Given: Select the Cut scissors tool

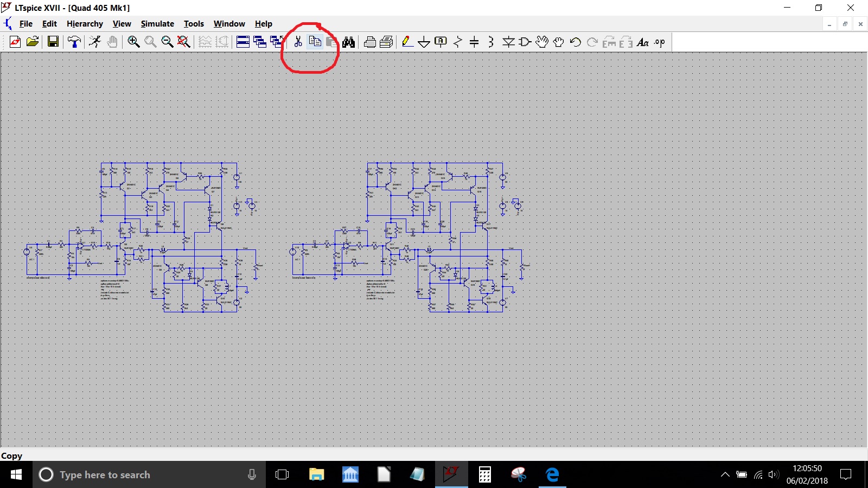Looking at the screenshot, I should (x=298, y=42).
